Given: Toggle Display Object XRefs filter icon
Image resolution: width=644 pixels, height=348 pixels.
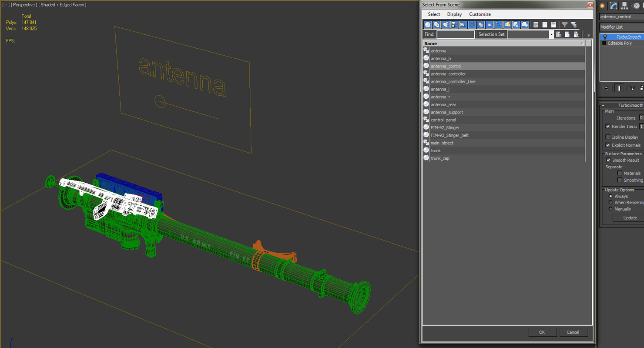Looking at the screenshot, I should coord(490,25).
